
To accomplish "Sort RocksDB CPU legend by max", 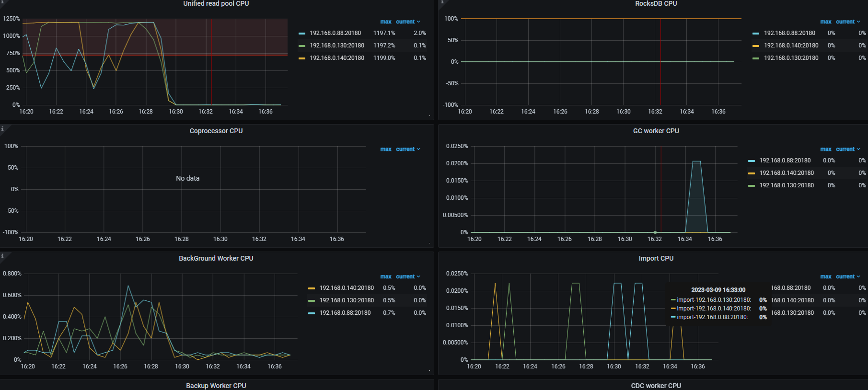I will tap(825, 22).
